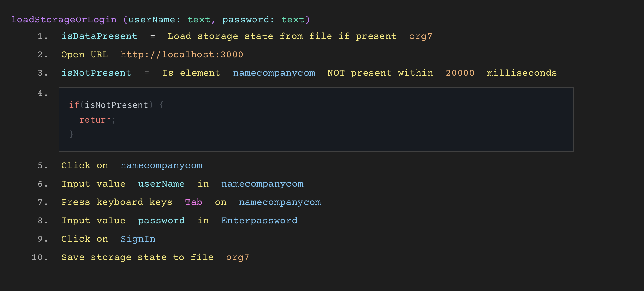This screenshot has height=291, width=644.
Task: Click the http://localhost:3000 URL value
Action: click(182, 55)
